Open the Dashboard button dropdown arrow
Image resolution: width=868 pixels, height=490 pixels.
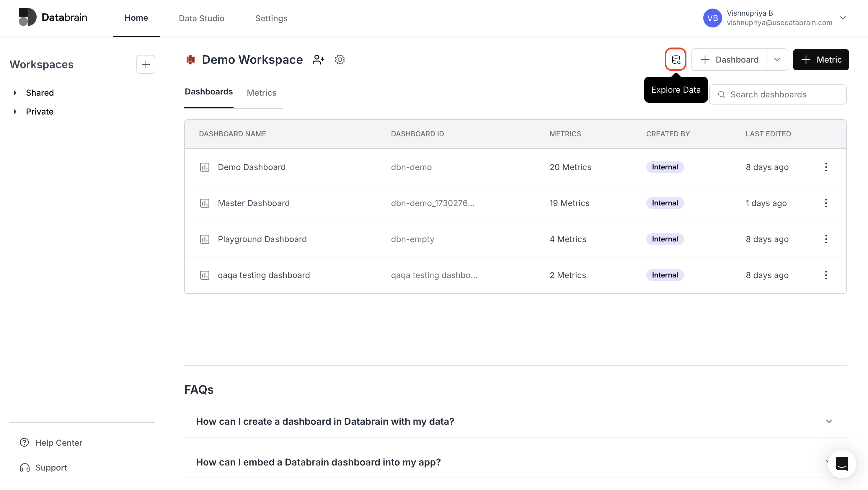[x=777, y=60]
